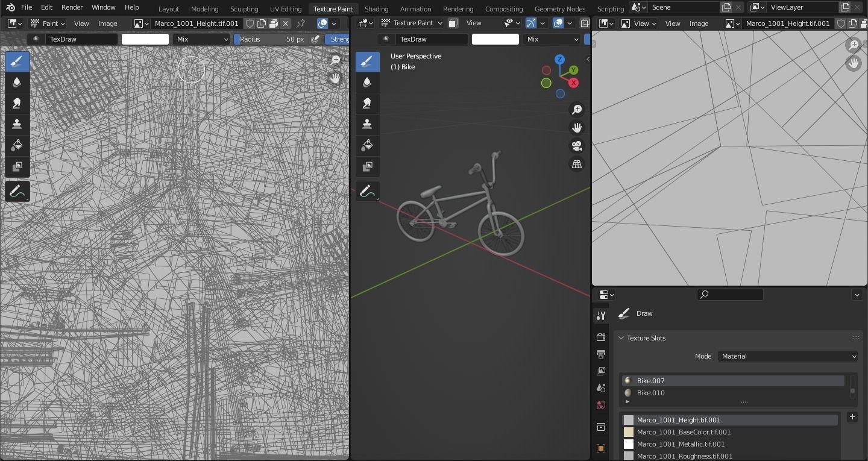Create a new image copy in left editor header
Screen dimensions: 868x461
click(262, 24)
